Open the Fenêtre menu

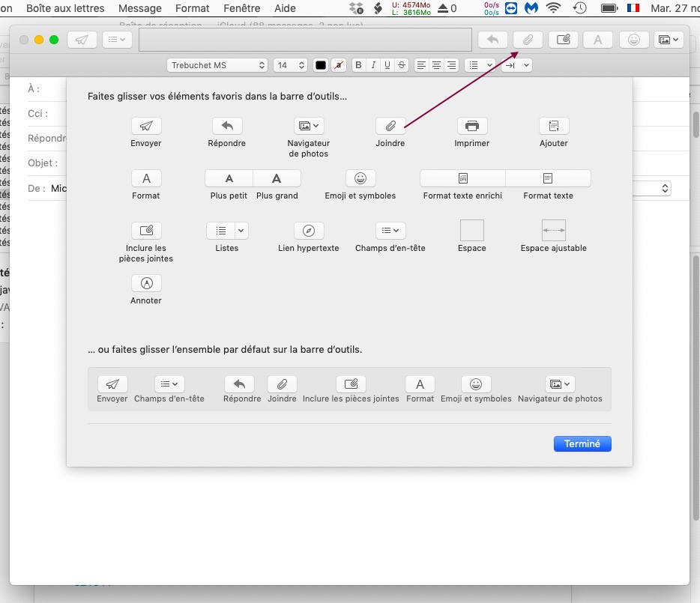pos(241,8)
